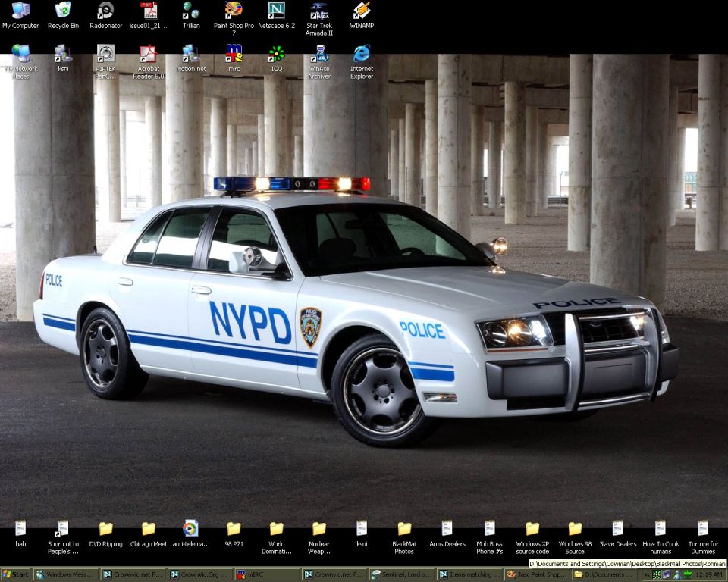The image size is (728, 582).
Task: Open the mirc desktop shortcut
Action: click(x=234, y=58)
